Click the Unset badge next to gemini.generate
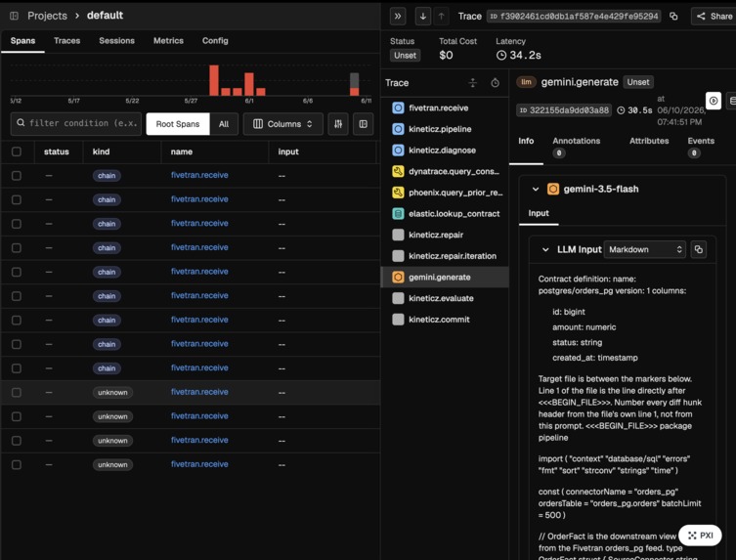 (638, 82)
